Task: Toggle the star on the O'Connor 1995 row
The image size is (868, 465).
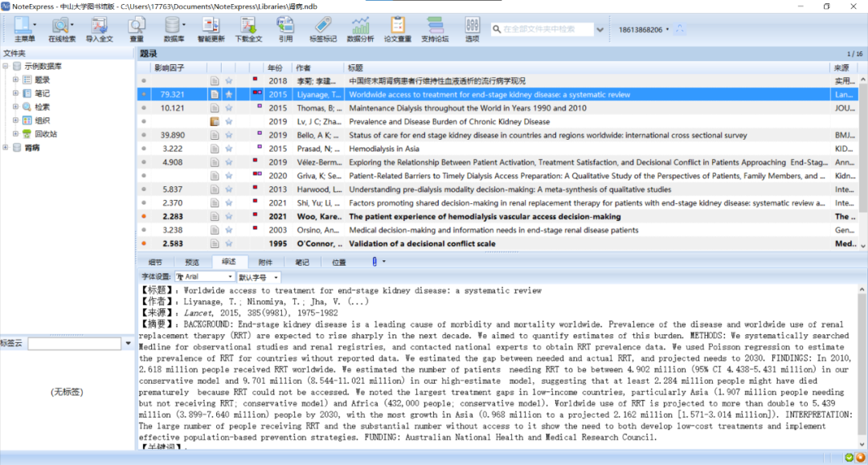Action: pos(228,244)
